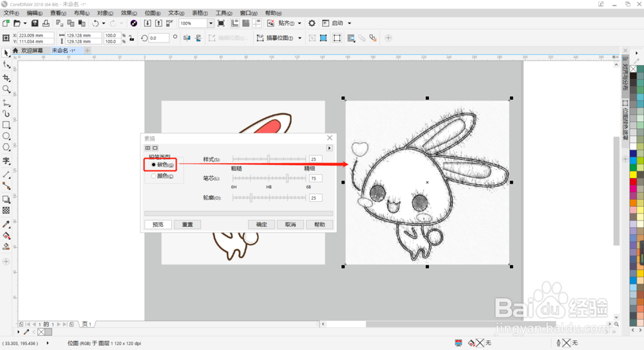Select the Rectangle tool
644x350 pixels.
(x=6, y=124)
